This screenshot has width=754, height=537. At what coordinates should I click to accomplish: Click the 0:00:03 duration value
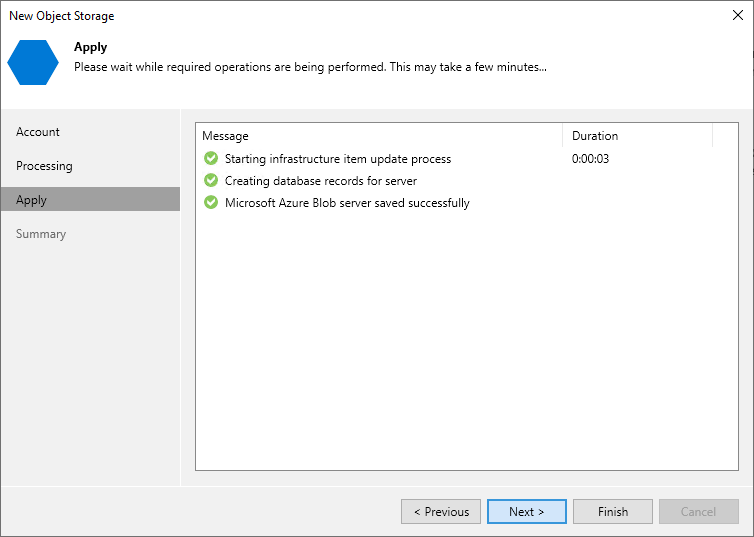pyautogui.click(x=590, y=159)
